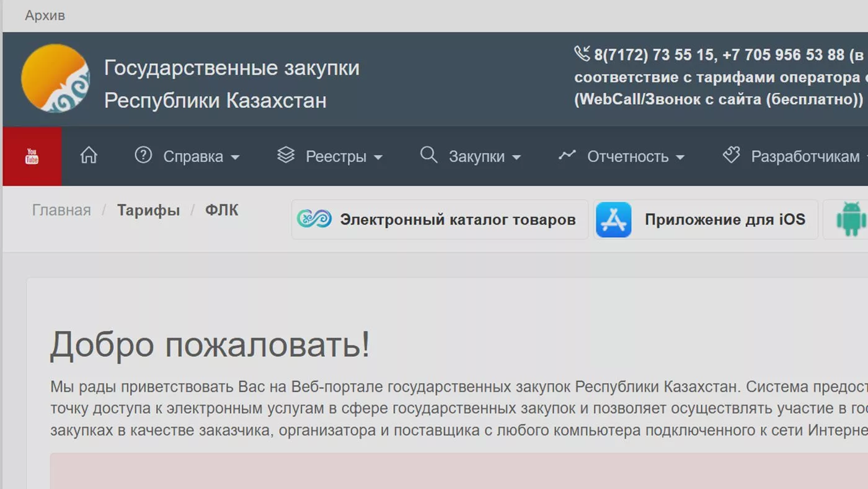Image resolution: width=868 pixels, height=489 pixels.
Task: Expand the Реестры dropdown arrow
Action: pyautogui.click(x=378, y=158)
